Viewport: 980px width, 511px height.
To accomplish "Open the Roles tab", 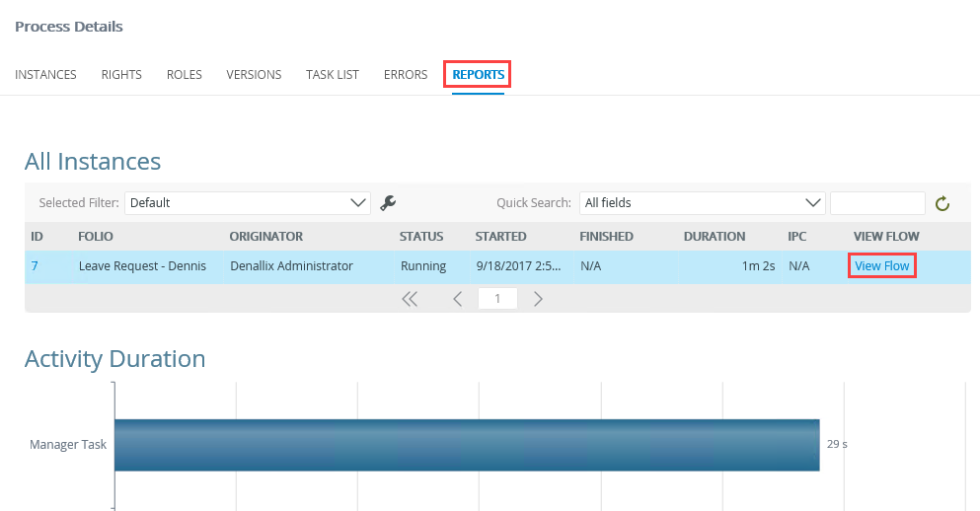I will point(185,74).
